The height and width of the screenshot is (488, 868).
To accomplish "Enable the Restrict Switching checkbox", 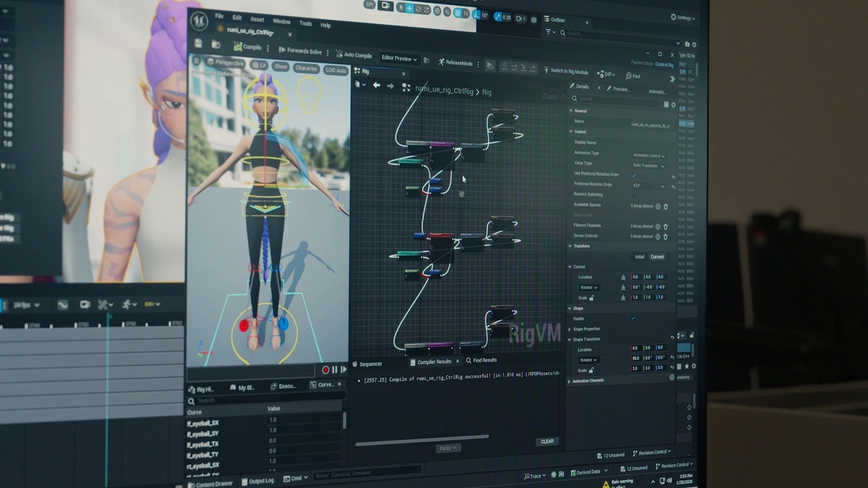I will [x=633, y=194].
